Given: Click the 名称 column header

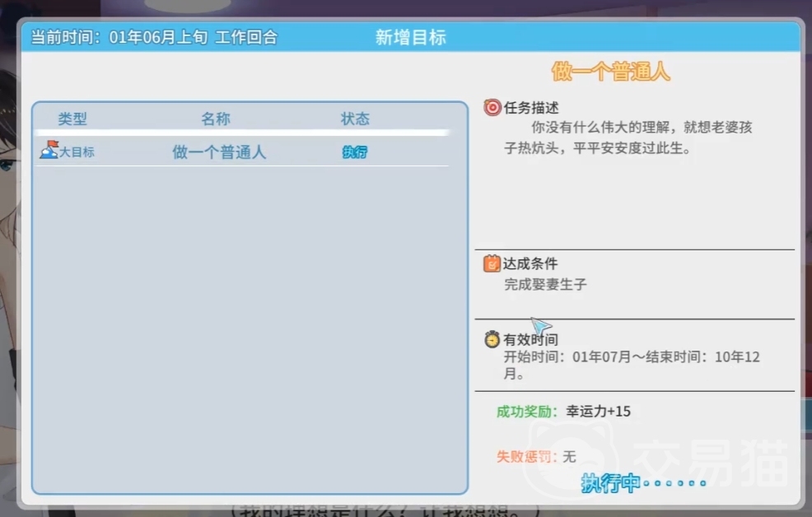Looking at the screenshot, I should click(216, 119).
